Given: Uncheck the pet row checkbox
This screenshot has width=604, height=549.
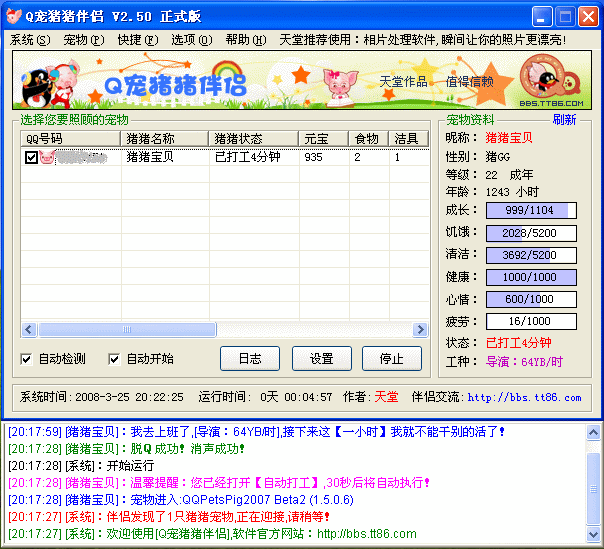Looking at the screenshot, I should [31, 157].
